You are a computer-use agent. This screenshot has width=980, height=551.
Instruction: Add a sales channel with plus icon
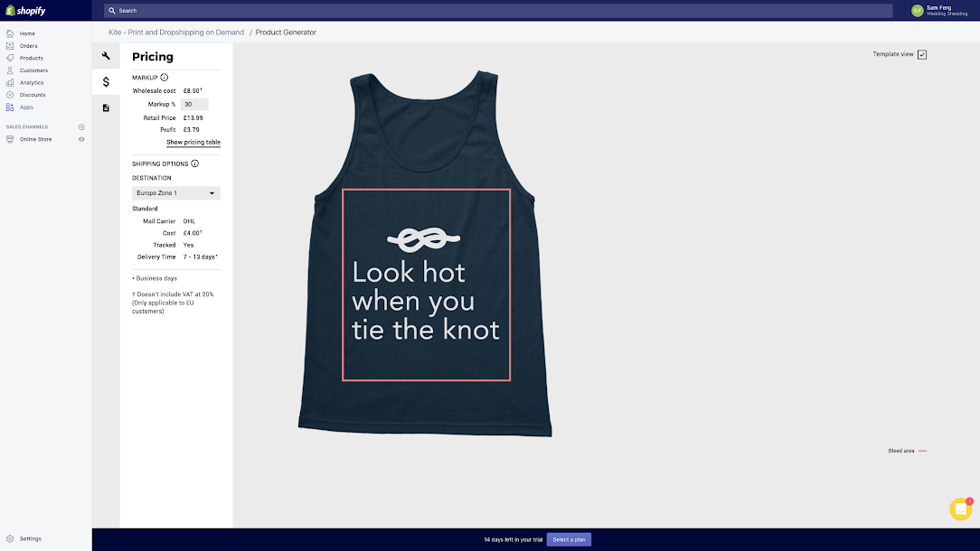coord(81,126)
